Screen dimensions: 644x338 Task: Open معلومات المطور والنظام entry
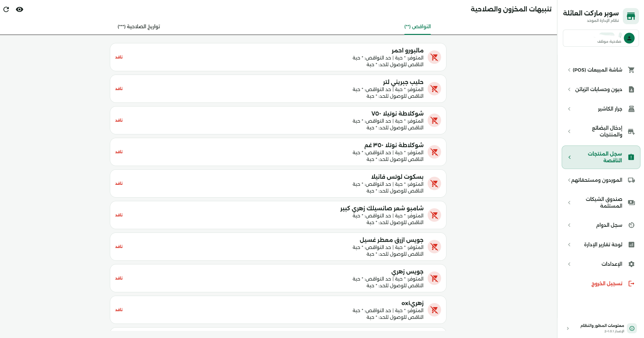point(601,328)
